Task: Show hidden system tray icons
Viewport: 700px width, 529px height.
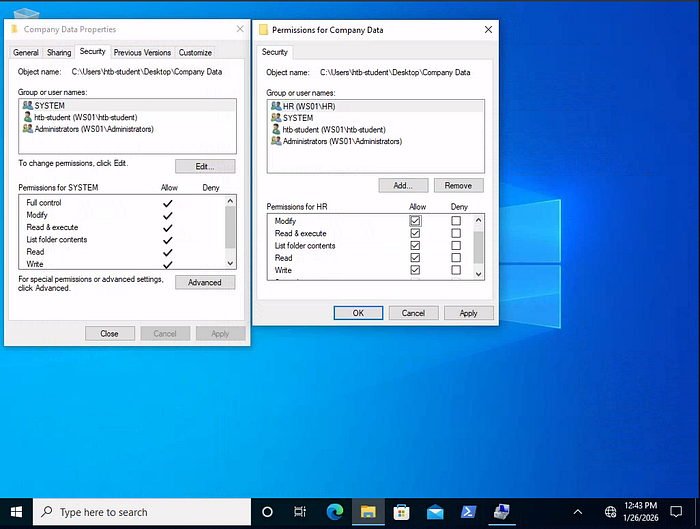Action: 578,512
